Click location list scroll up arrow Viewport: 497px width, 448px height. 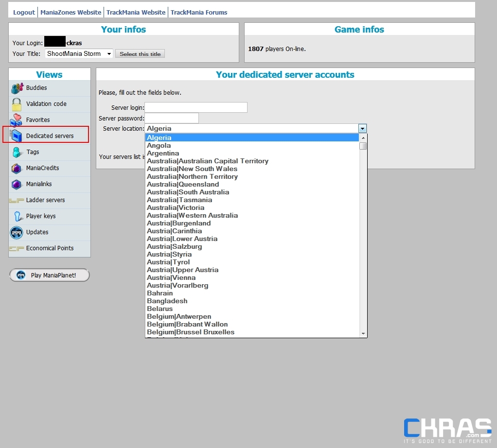pos(363,138)
